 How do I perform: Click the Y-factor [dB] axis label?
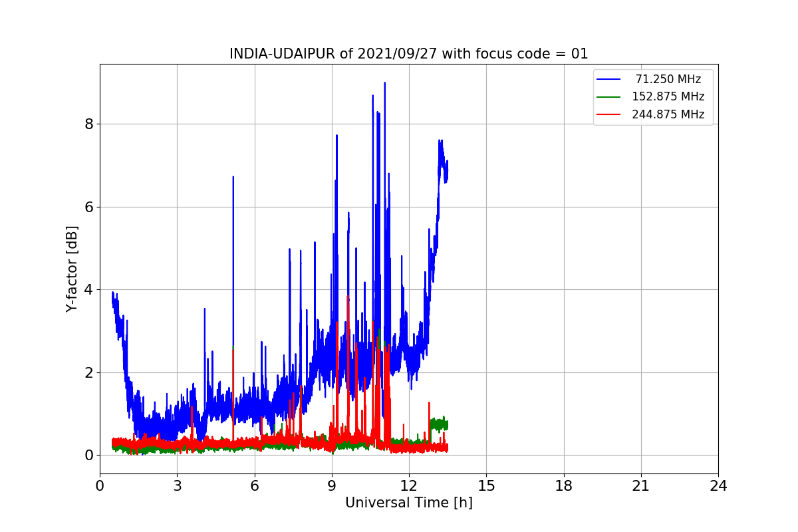point(72,269)
